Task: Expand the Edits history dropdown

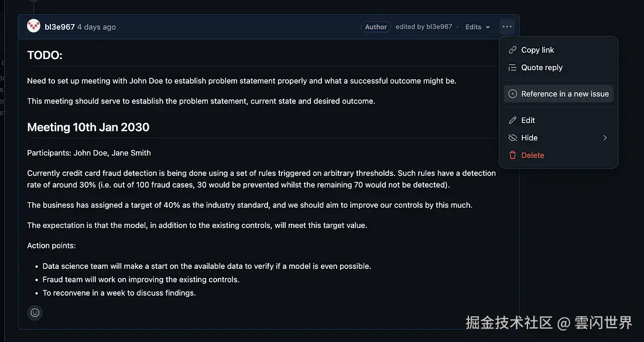Action: [x=478, y=27]
